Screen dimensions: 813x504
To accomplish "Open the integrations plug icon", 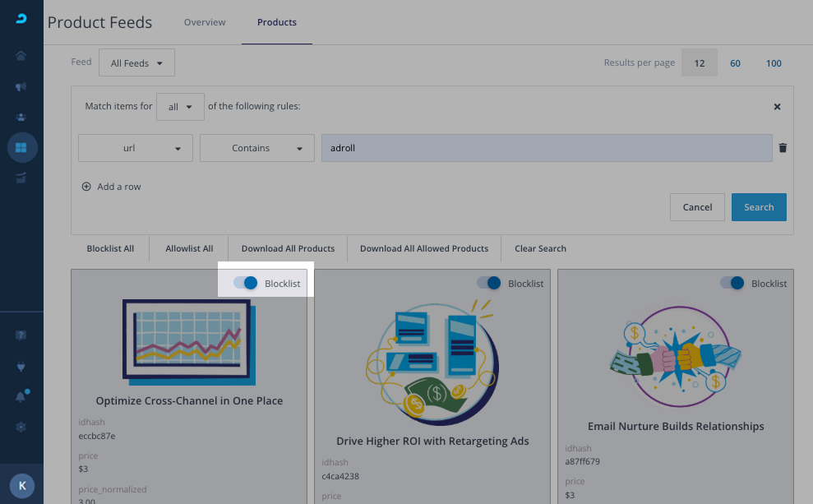I will tap(21, 366).
